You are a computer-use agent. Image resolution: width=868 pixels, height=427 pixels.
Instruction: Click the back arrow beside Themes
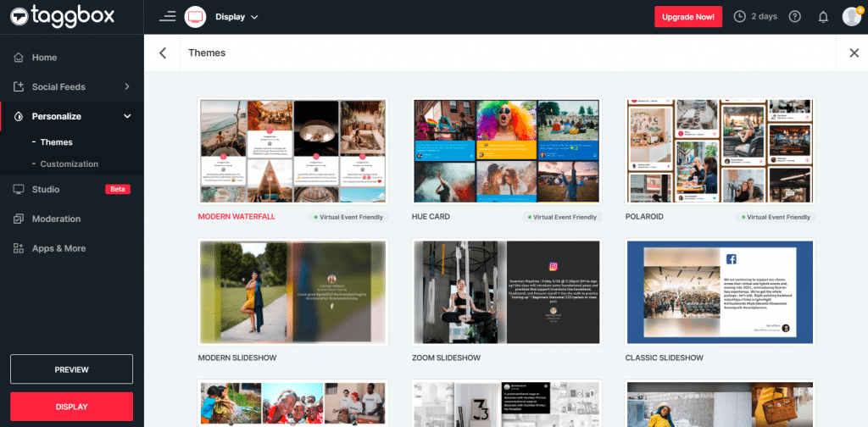coord(163,53)
